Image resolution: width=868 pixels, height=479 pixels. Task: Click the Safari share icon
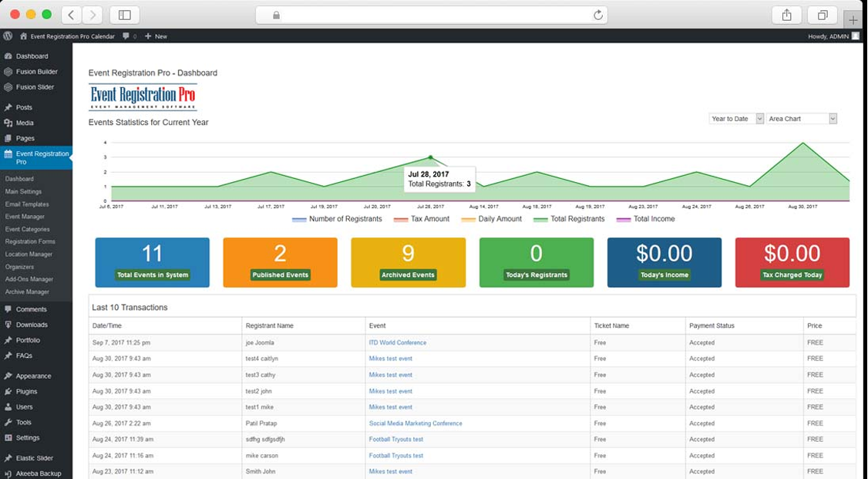pyautogui.click(x=786, y=15)
